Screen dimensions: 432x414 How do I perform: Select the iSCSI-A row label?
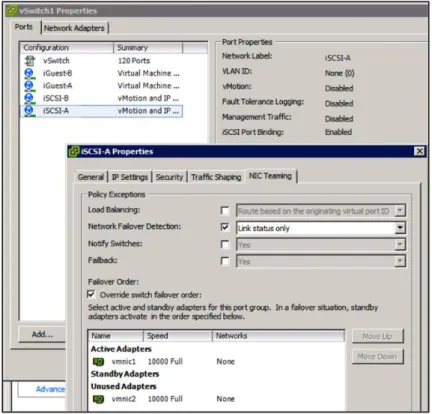pyautogui.click(x=56, y=111)
